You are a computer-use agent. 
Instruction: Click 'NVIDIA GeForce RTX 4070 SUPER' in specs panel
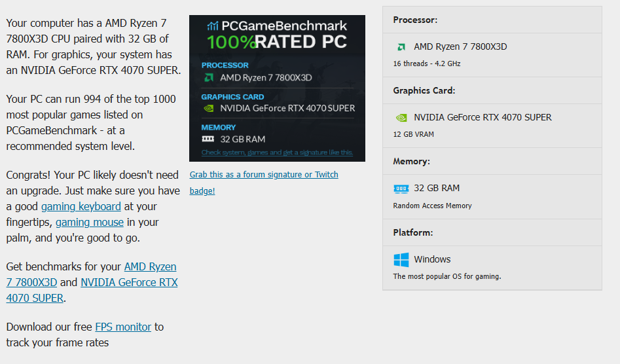[483, 117]
